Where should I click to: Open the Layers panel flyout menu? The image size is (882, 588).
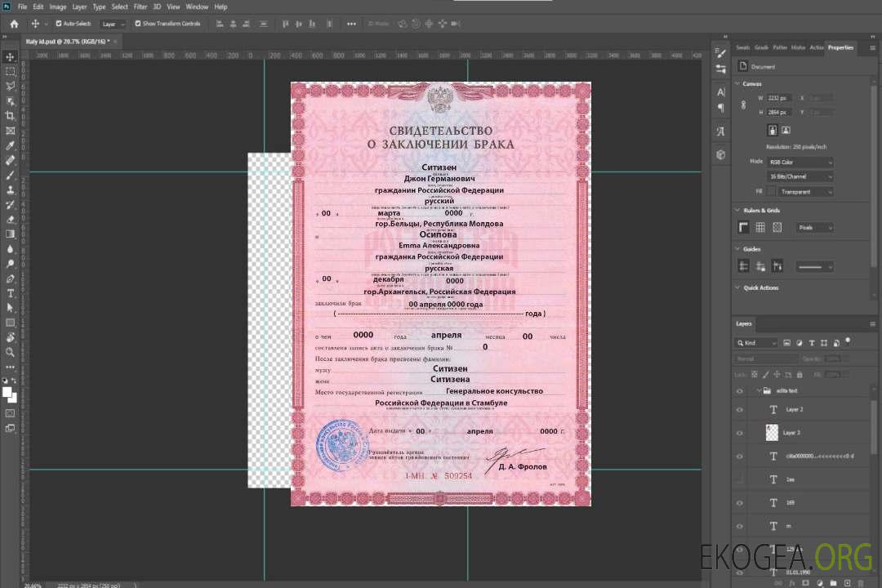(x=872, y=324)
